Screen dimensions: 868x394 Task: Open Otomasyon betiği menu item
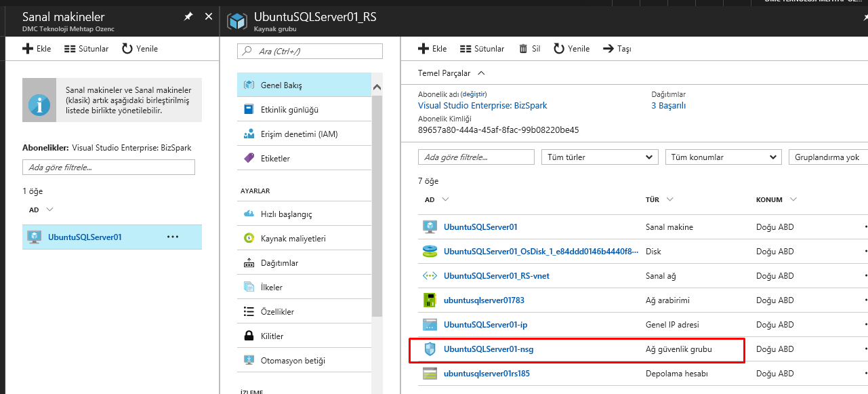304,361
